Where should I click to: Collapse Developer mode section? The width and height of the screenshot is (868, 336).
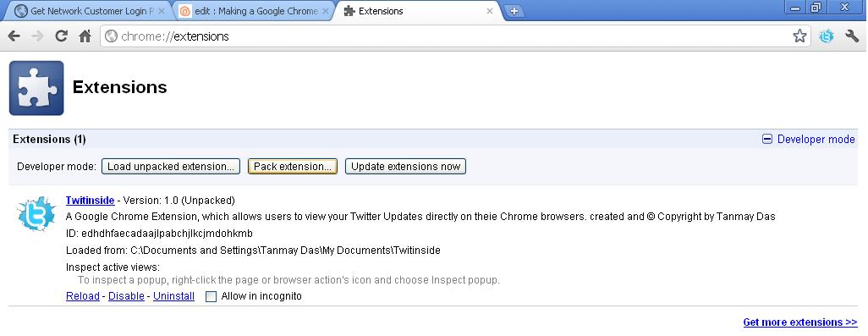(808, 140)
